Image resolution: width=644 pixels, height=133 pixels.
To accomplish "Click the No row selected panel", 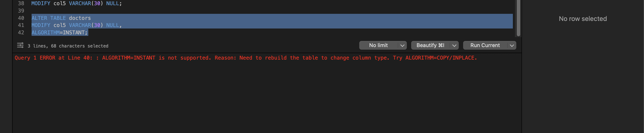I will coord(583,19).
